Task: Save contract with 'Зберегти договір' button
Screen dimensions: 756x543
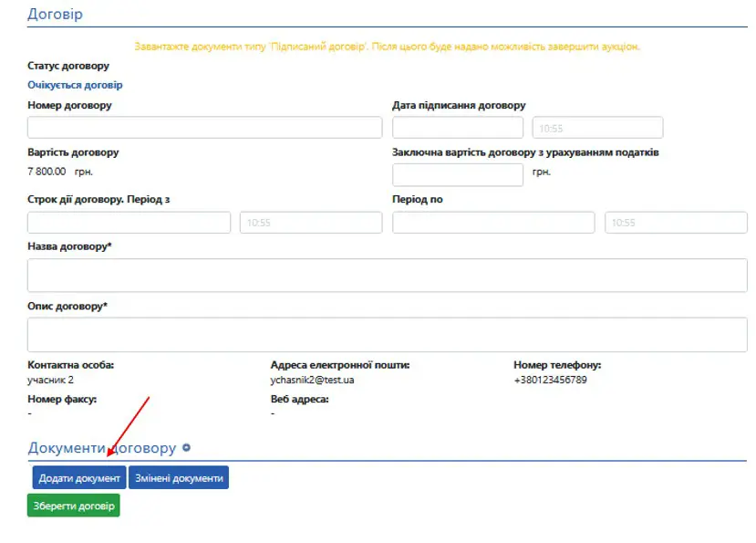Action: coord(74,506)
